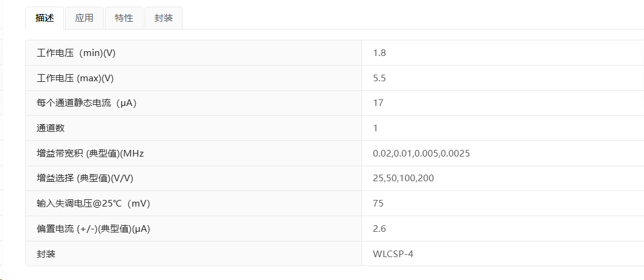Click the bias current value 2.6
This screenshot has height=280, width=644.
coord(380,229)
